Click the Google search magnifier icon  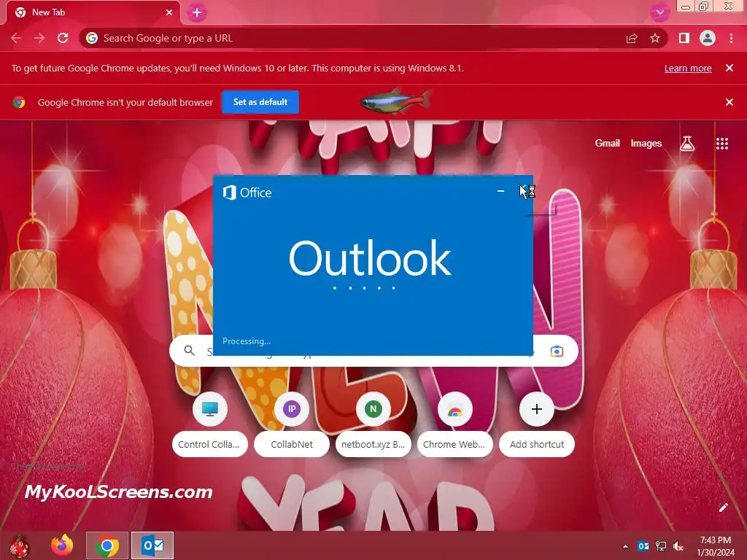click(x=189, y=351)
